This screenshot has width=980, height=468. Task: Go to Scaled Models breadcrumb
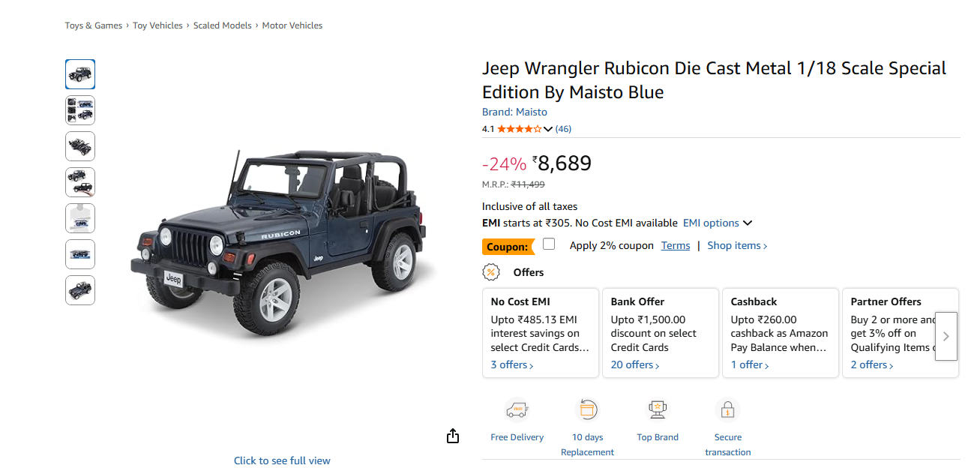222,25
